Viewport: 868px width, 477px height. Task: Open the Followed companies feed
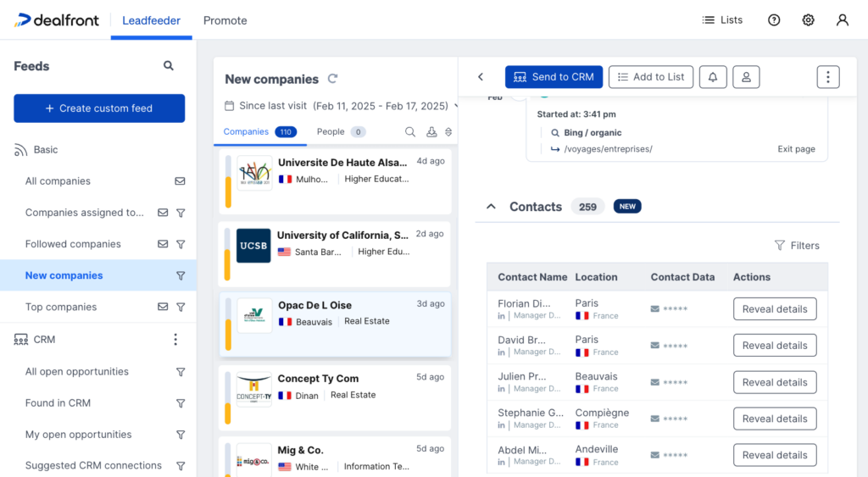tap(73, 244)
